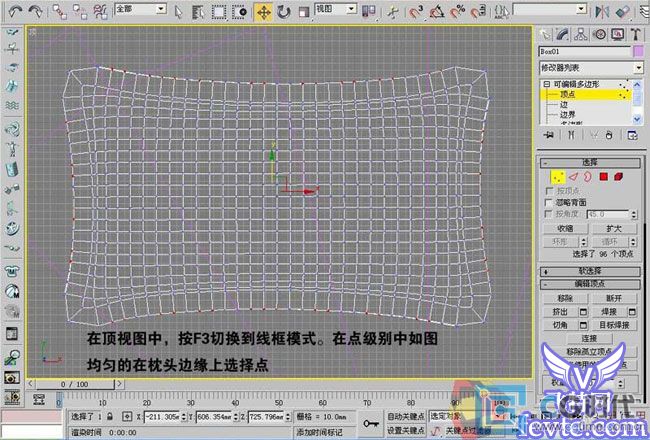Pick the rectangular selection region tool
Viewport: 650px width, 440px height.
point(219,12)
